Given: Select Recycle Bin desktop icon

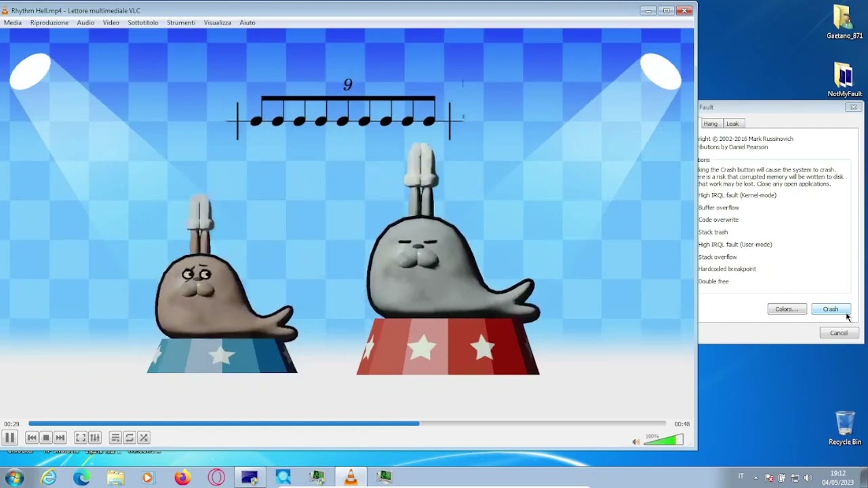Looking at the screenshot, I should click(845, 428).
